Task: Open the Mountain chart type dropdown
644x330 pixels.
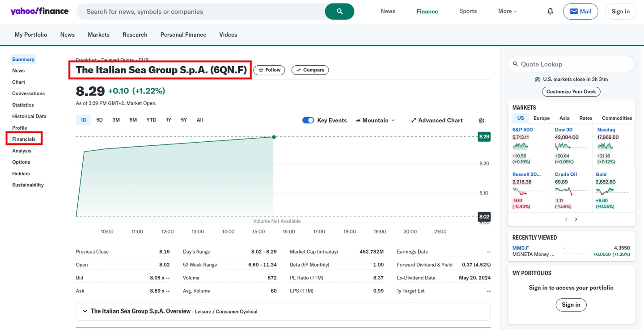Action: pyautogui.click(x=392, y=120)
